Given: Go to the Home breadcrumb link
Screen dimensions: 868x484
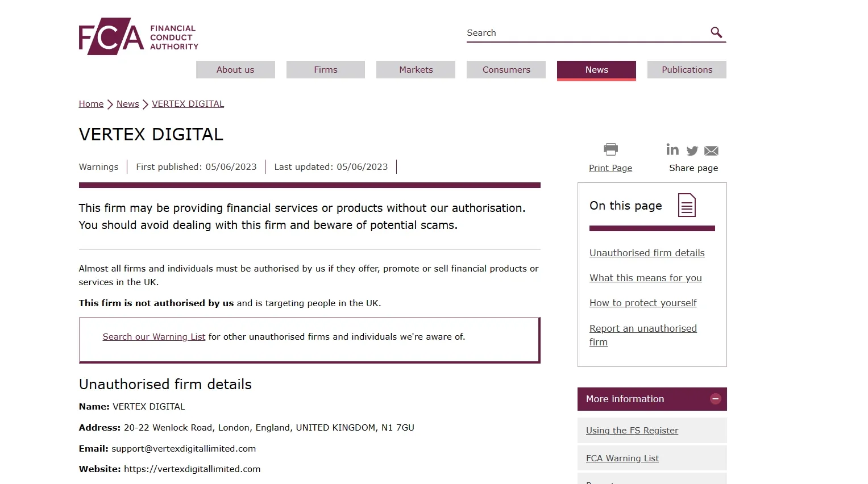Looking at the screenshot, I should pos(91,104).
